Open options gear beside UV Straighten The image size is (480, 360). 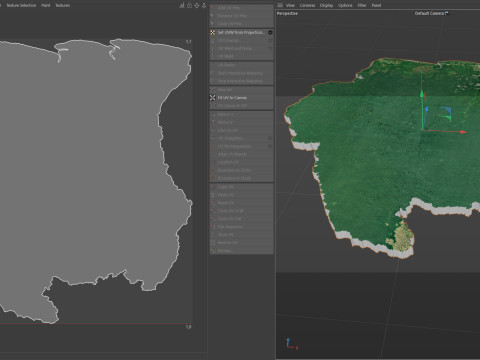[270, 138]
